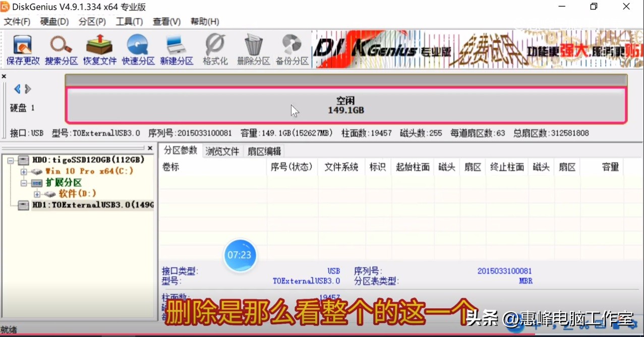Launch 快速分区 (Quick Partition) tool
The width and height of the screenshot is (644, 337).
pos(138,48)
